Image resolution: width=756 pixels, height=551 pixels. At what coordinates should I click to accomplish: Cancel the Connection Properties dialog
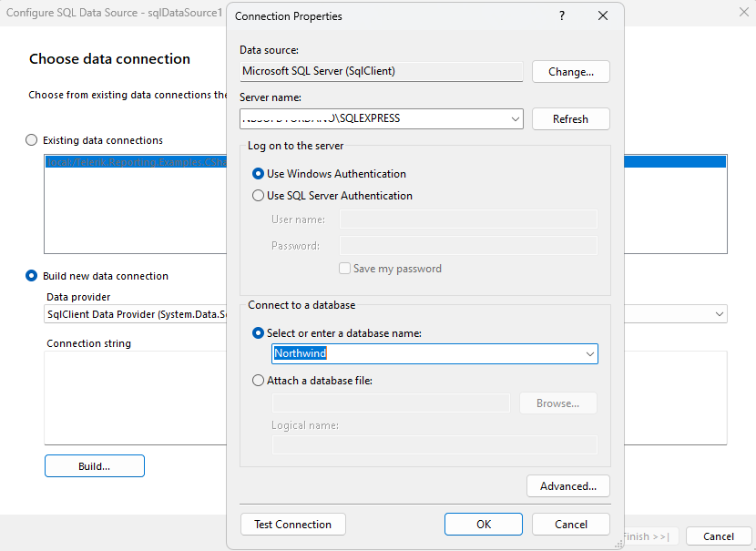pyautogui.click(x=571, y=525)
